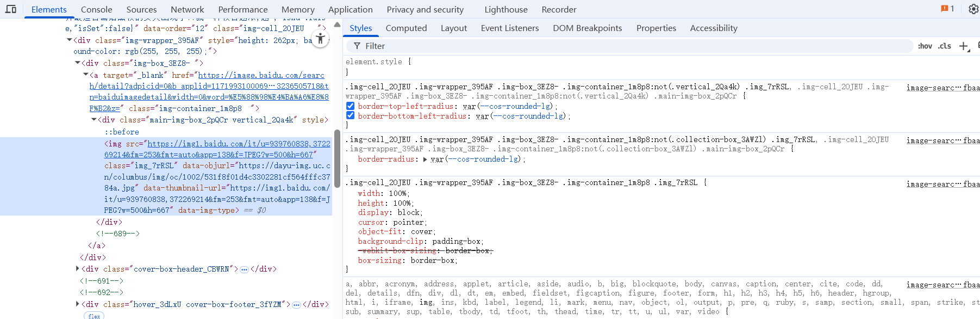980x319 pixels.
Task: Select the <!--692--> comment node
Action: click(x=102, y=292)
